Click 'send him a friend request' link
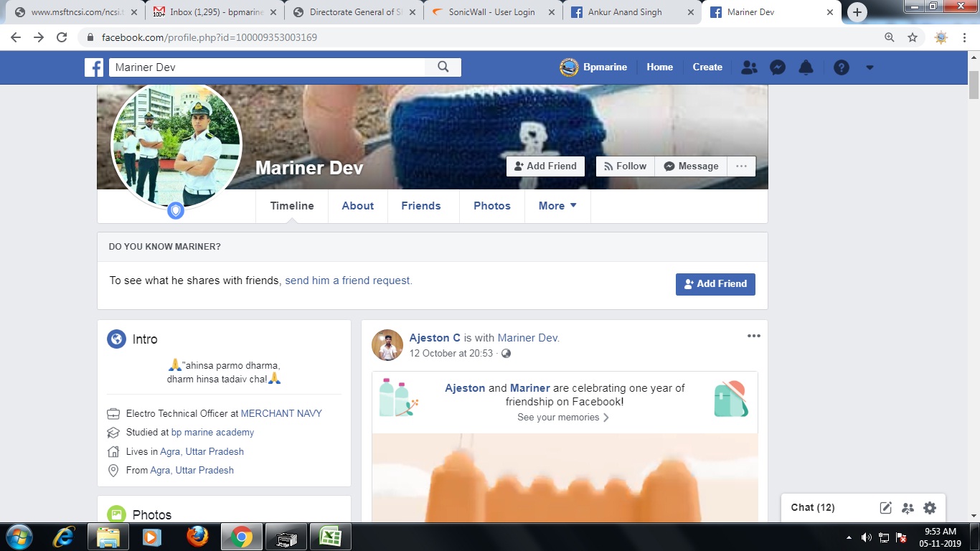Image resolution: width=980 pixels, height=551 pixels. (x=349, y=281)
